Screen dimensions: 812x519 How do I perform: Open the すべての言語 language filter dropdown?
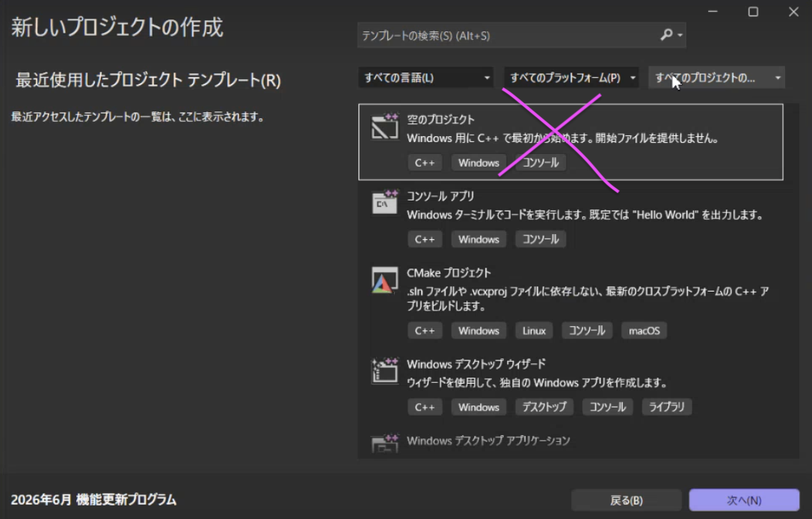point(425,78)
